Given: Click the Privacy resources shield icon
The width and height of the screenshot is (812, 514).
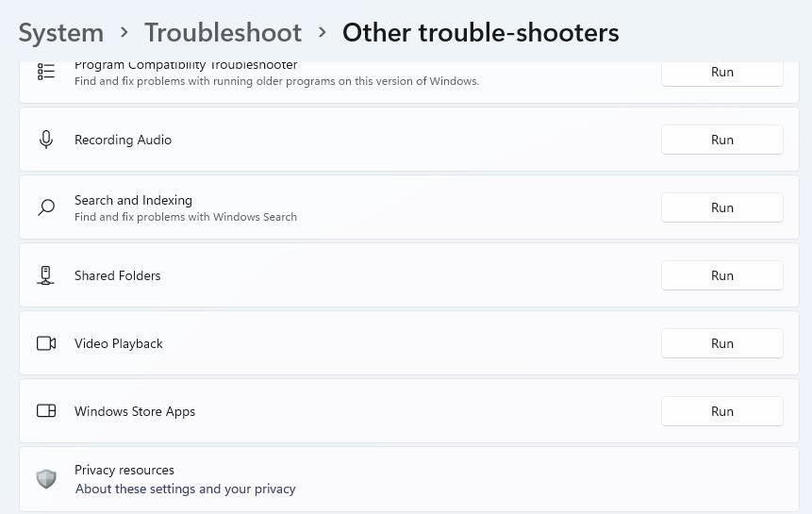Looking at the screenshot, I should click(x=46, y=479).
